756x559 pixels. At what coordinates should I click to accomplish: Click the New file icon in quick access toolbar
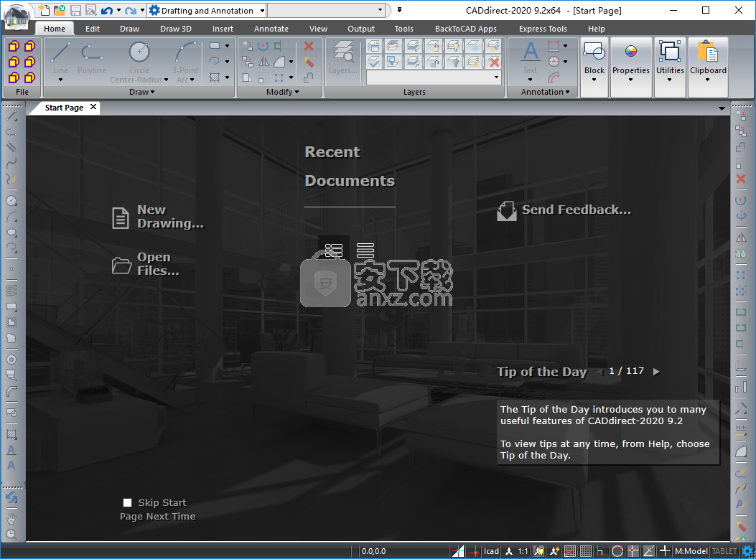click(x=44, y=10)
